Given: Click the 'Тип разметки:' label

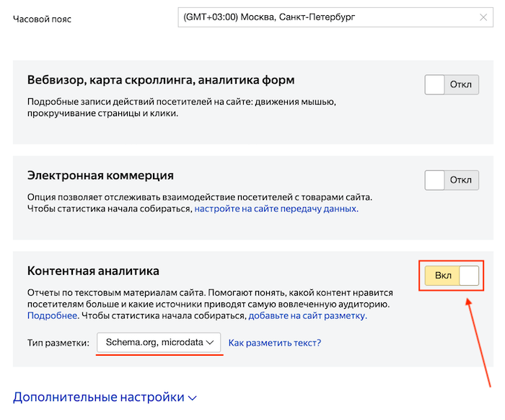Looking at the screenshot, I should [x=58, y=343].
